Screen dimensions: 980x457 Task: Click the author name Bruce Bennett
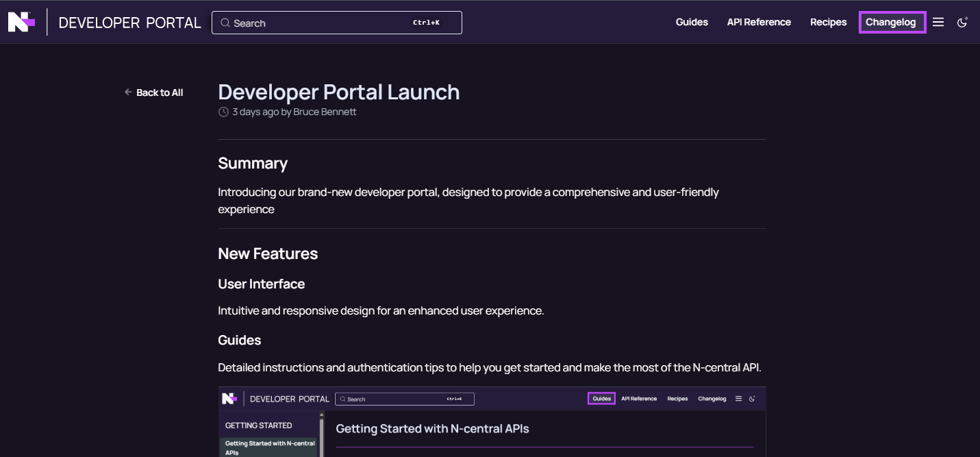point(325,112)
